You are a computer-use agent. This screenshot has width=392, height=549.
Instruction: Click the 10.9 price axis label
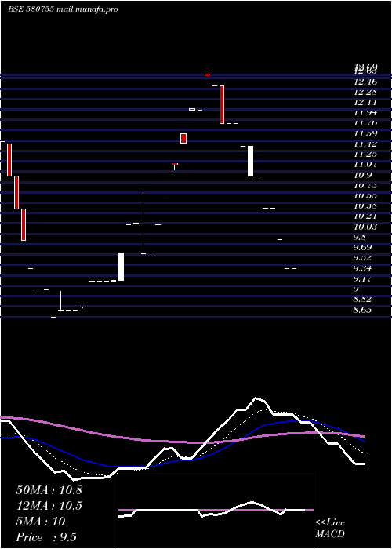(x=362, y=175)
